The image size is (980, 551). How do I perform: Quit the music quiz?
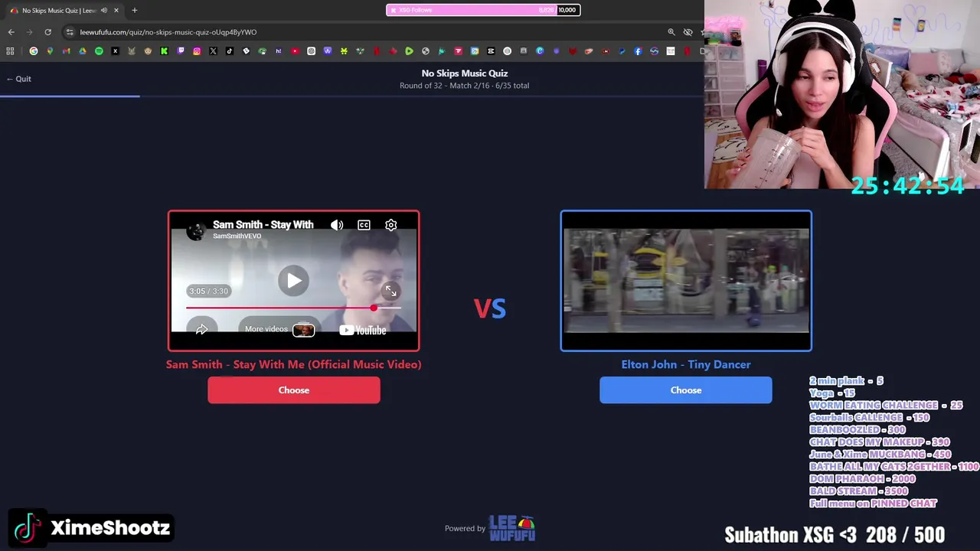point(19,79)
